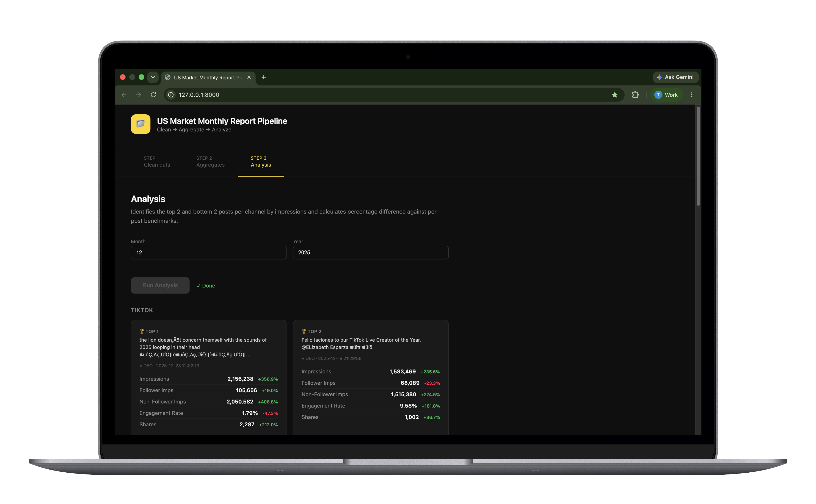
Task: Click the Done status text
Action: point(206,286)
